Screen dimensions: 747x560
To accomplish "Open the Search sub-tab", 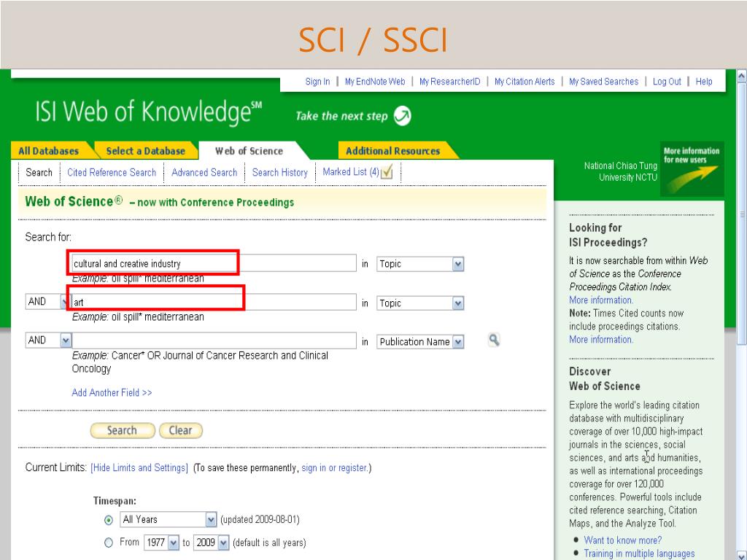I will [x=39, y=172].
